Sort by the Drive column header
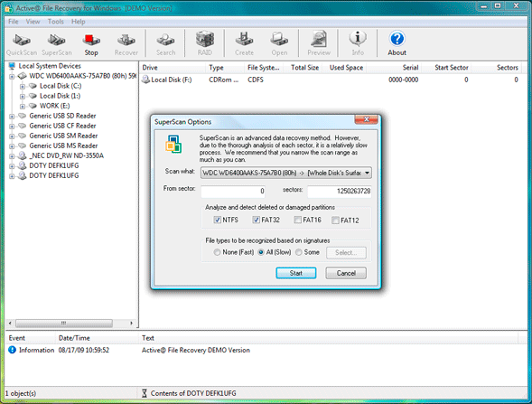Screen dimensions: 532x404 click(x=173, y=68)
